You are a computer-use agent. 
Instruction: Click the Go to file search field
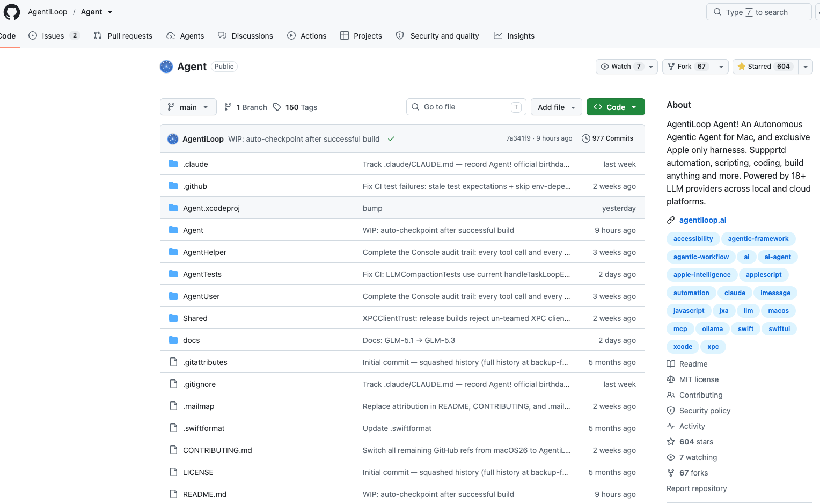click(x=466, y=107)
